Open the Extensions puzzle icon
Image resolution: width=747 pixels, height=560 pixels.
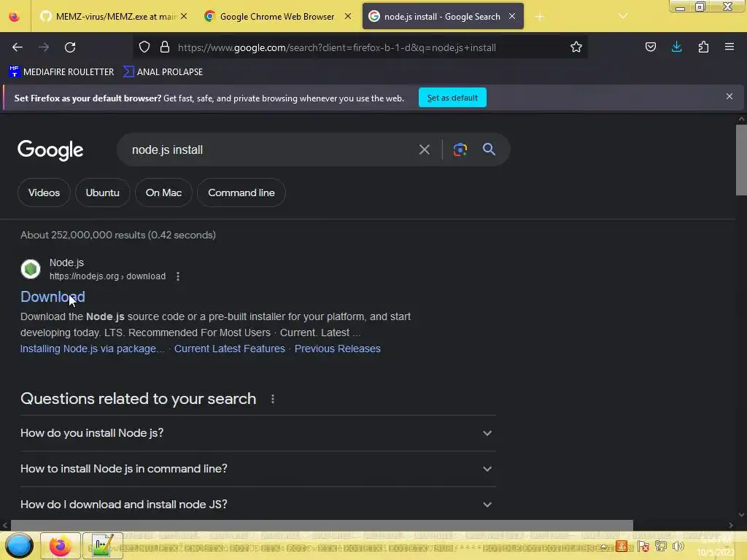(703, 47)
